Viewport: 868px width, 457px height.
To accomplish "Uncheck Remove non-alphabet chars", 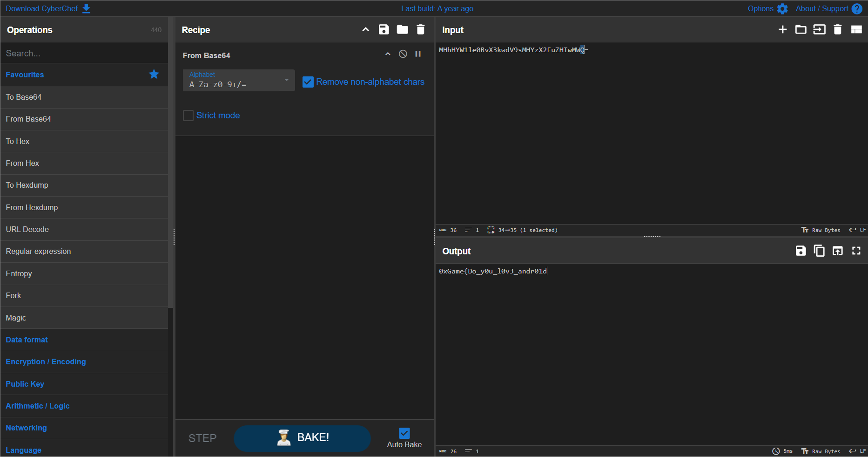I will click(x=308, y=82).
